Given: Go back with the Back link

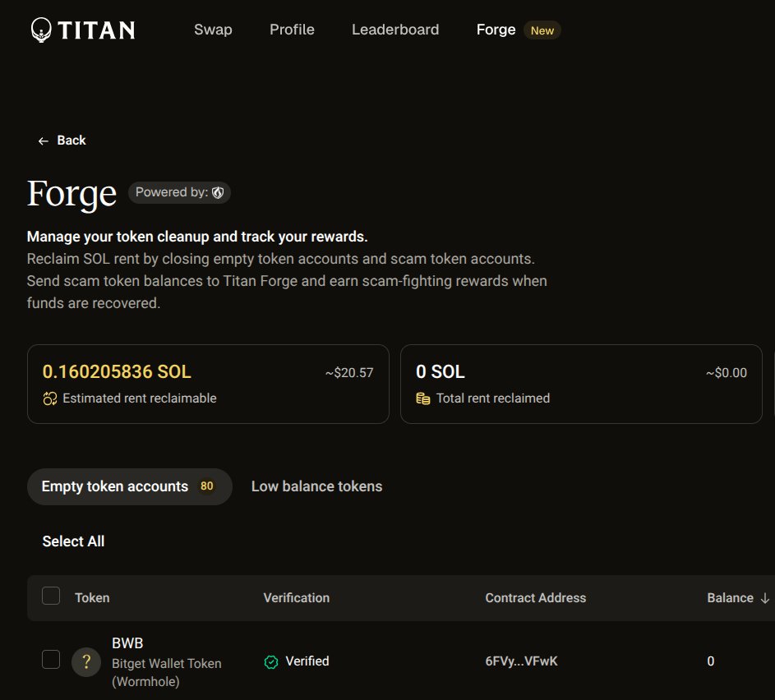Looking at the screenshot, I should pos(62,140).
